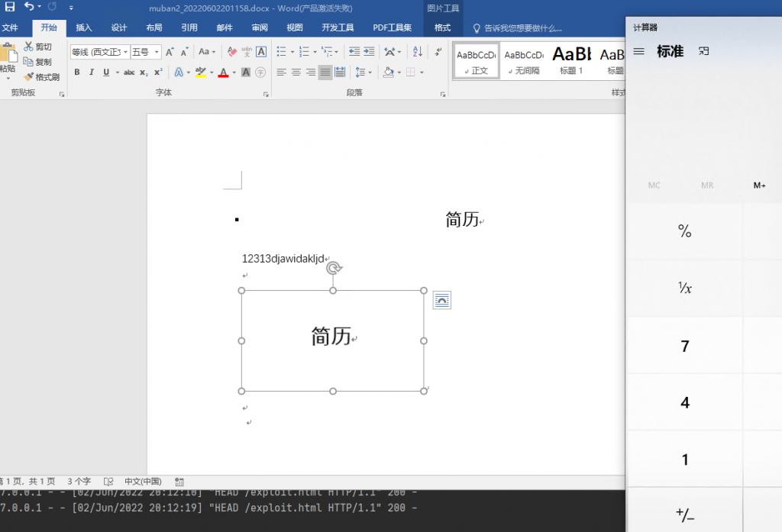Apply the 正文 style
The image size is (782, 532).
coord(477,61)
